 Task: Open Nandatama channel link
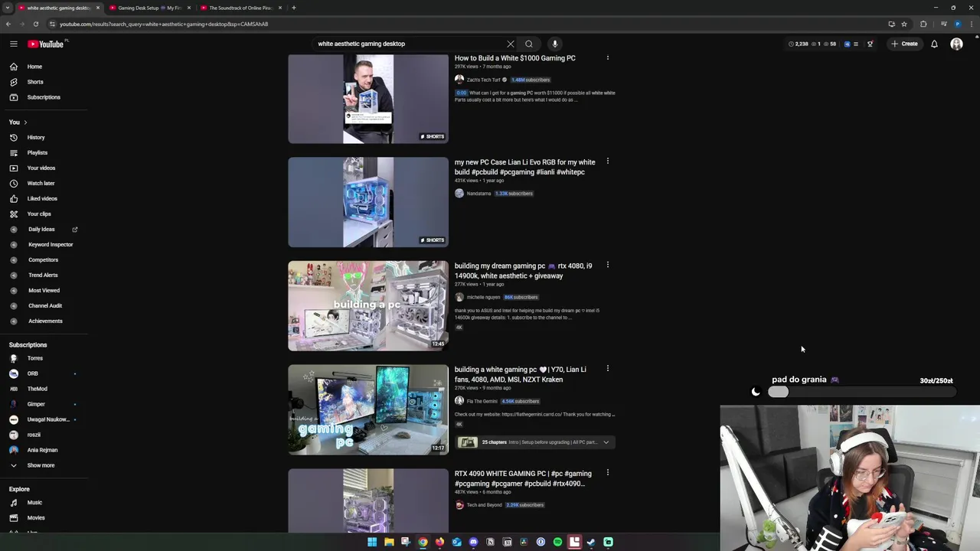[479, 194]
